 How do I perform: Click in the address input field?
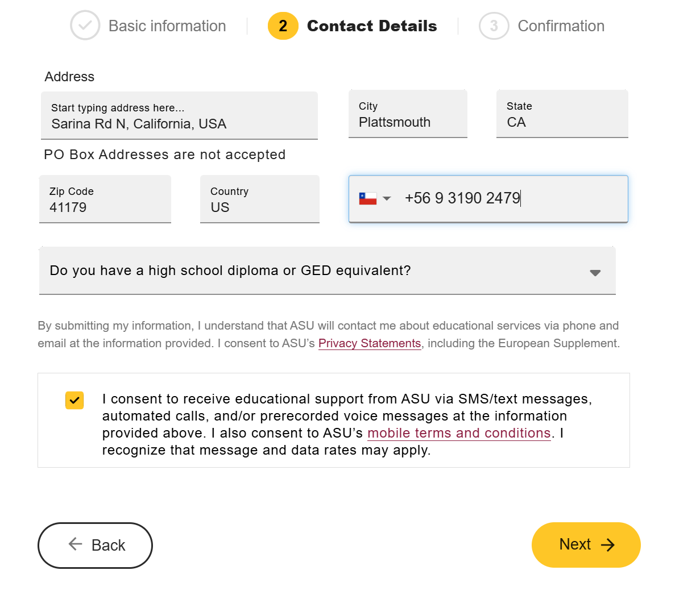[x=179, y=124]
